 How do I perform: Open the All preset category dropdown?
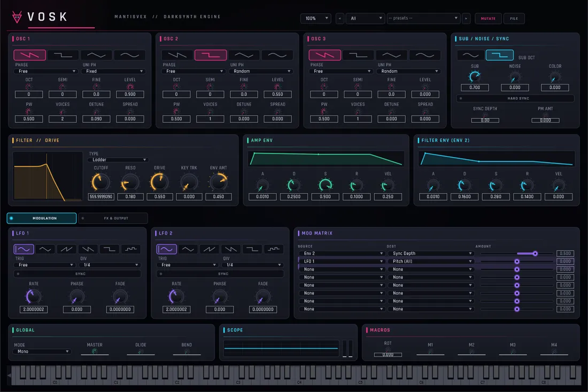click(x=366, y=18)
